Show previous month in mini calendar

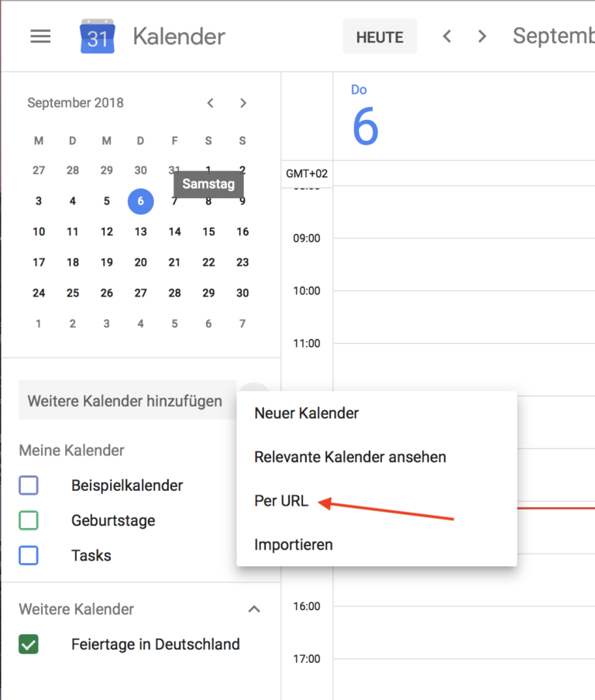tap(210, 103)
